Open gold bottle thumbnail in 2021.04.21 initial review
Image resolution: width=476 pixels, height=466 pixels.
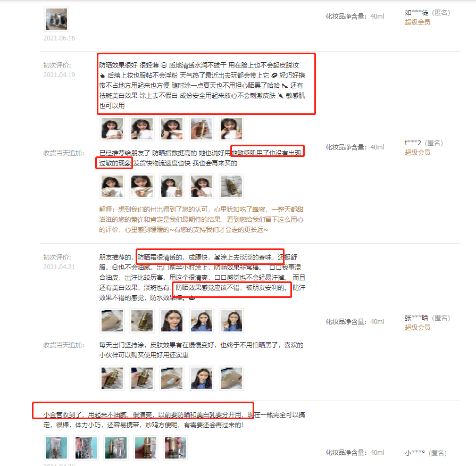(x=142, y=321)
